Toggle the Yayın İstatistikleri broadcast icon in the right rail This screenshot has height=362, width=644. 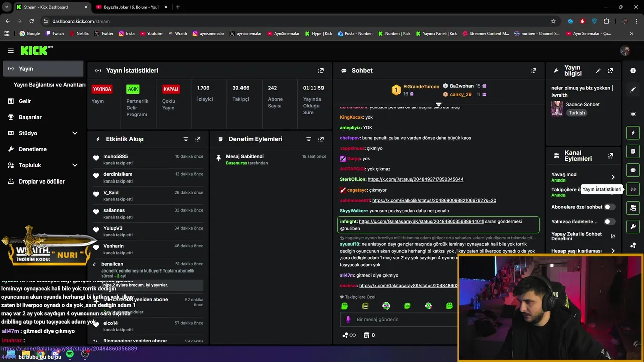[633, 189]
